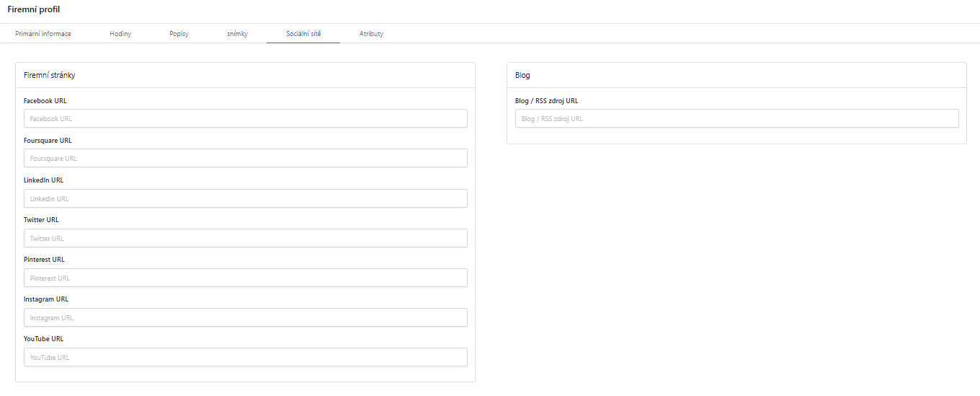Click the Firemní profil page title
Screen dimensions: 980x396
[x=35, y=9]
